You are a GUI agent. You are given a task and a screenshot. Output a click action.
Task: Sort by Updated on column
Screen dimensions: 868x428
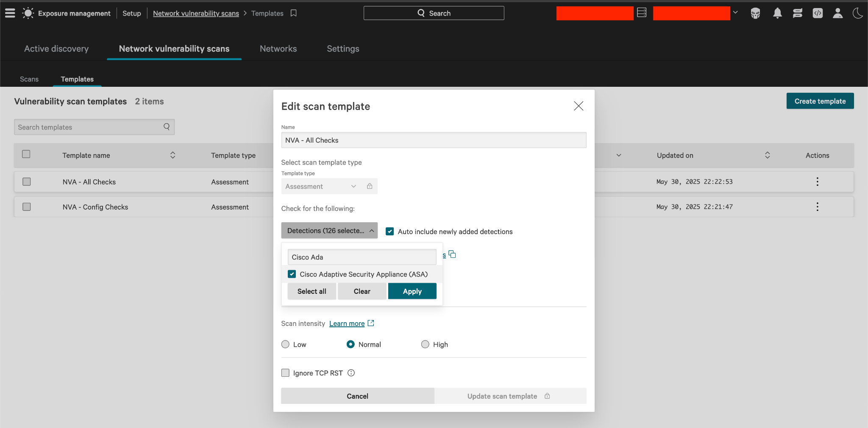(767, 155)
